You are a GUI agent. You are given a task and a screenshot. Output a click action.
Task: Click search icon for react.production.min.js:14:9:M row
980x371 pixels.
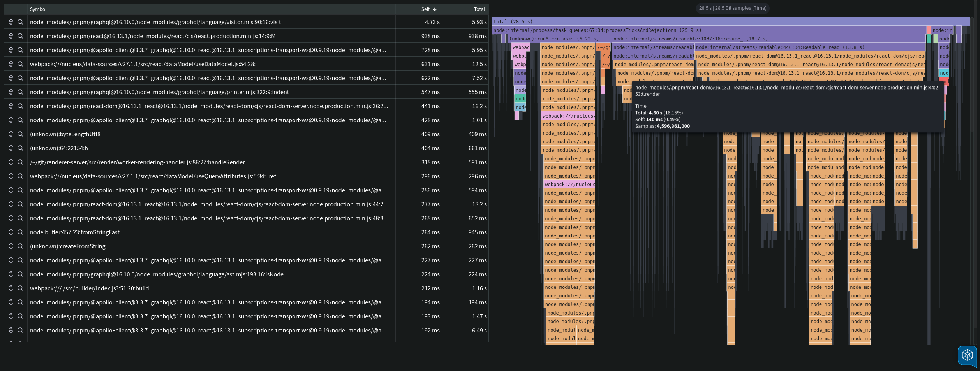coord(20,36)
